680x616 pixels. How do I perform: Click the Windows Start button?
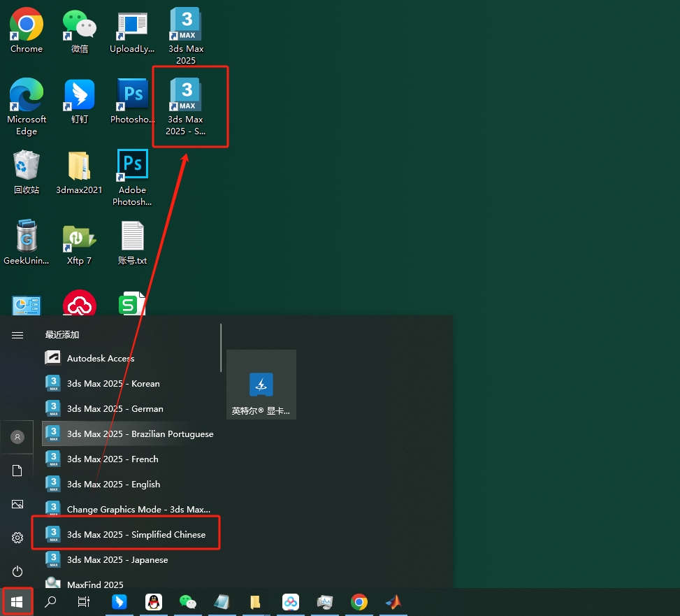(17, 601)
